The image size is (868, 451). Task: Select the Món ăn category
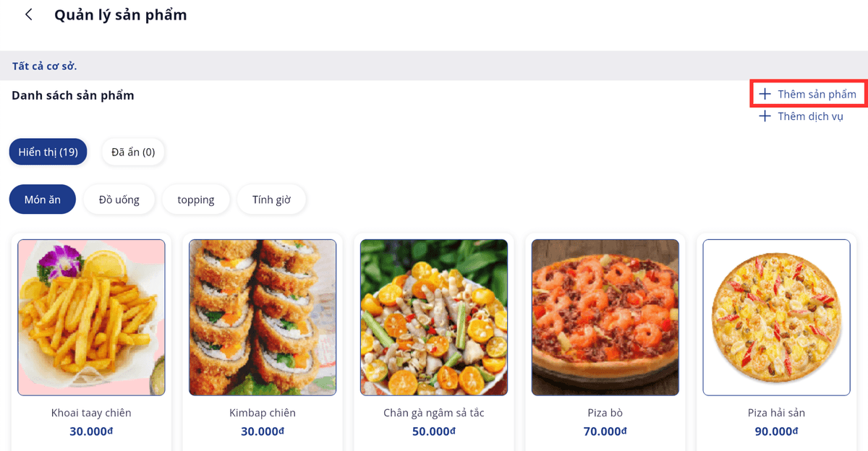coord(42,199)
